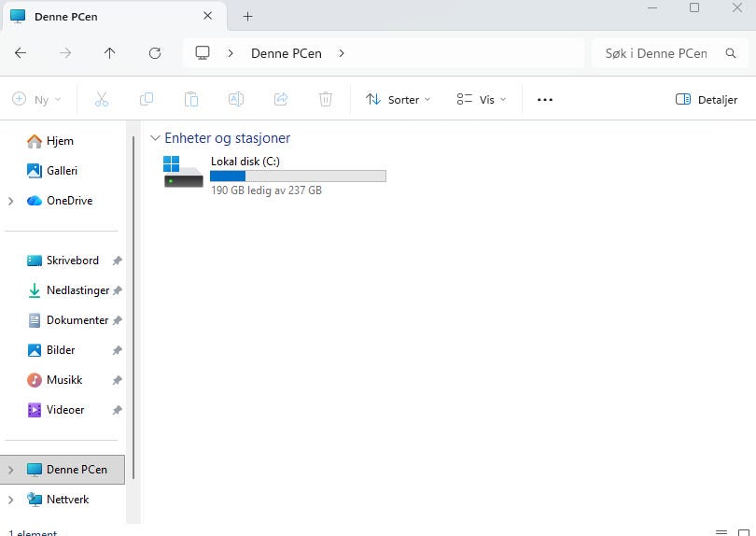The width and height of the screenshot is (756, 536).
Task: Select the Denne PCen window tab
Action: click(114, 17)
